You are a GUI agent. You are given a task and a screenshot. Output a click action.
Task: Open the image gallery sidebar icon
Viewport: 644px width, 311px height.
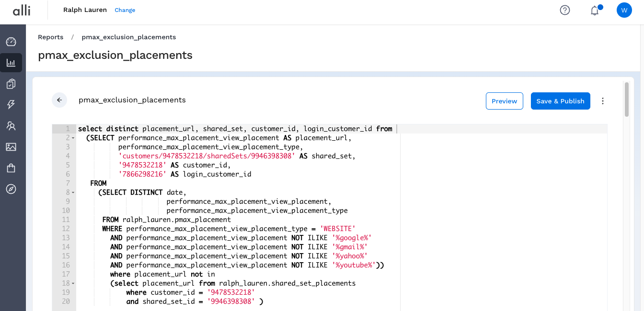(11, 147)
